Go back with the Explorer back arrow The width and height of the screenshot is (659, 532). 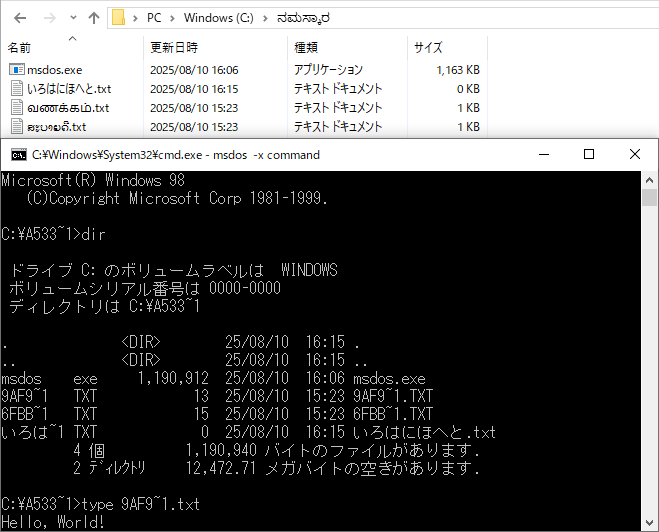20,18
